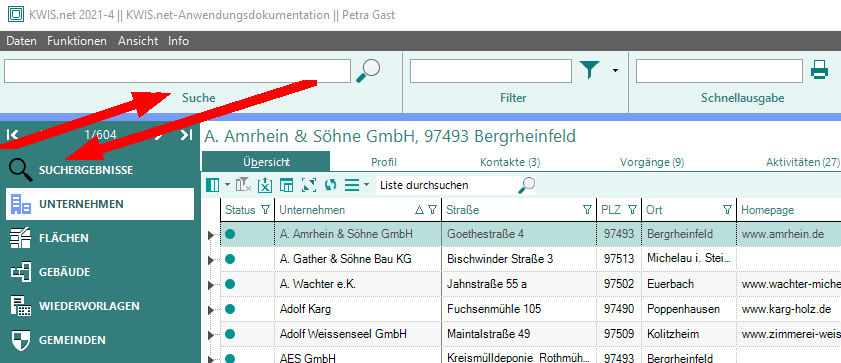Click the magnifier next to Liste durchsuchen
Viewport: 841px width, 363px height.
click(527, 185)
